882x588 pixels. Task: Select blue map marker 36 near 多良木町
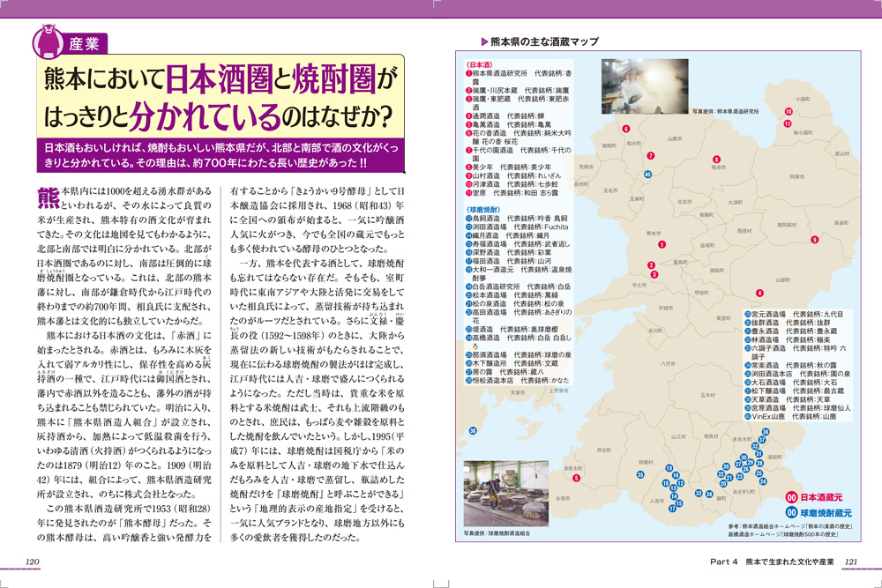point(766,432)
